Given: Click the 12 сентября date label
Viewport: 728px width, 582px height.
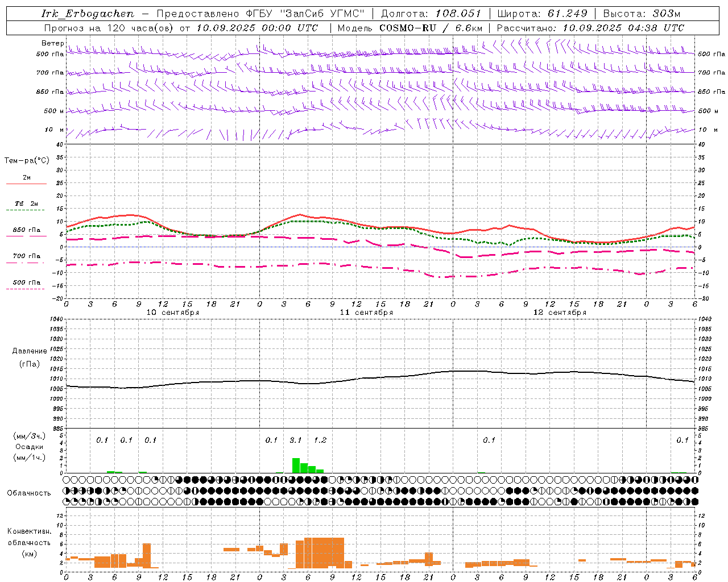Looking at the screenshot, I should (x=560, y=313).
